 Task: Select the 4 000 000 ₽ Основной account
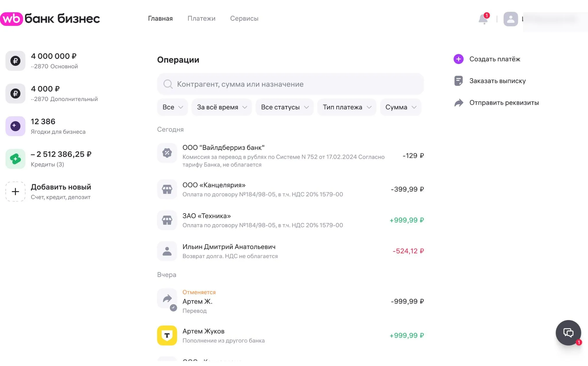42,61
